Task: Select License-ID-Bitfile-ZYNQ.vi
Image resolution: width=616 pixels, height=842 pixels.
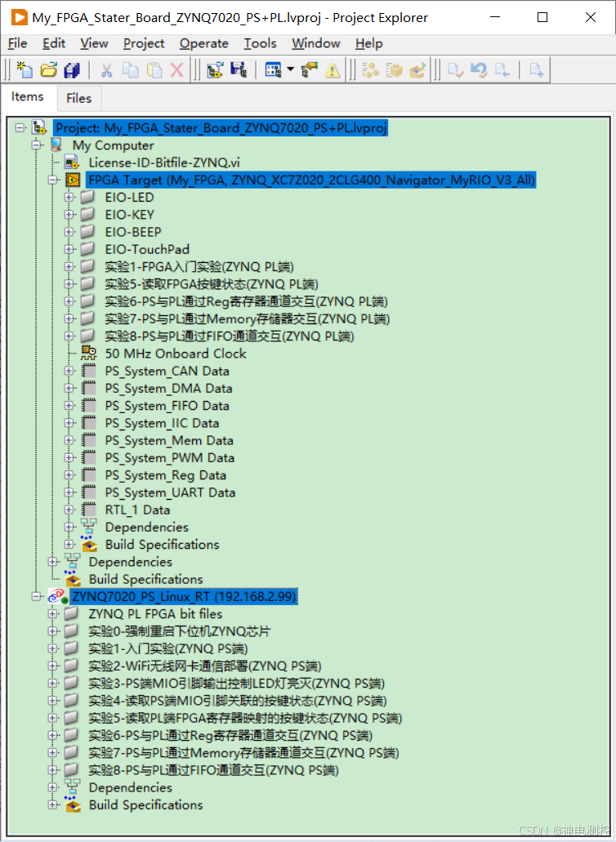Action: [164, 163]
